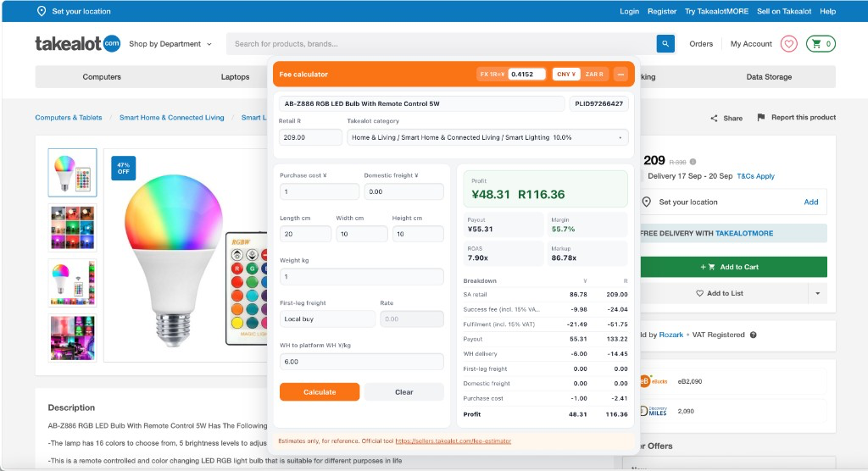Open Help in top bar
Viewport: 868px width, 471px height.
[x=827, y=11]
